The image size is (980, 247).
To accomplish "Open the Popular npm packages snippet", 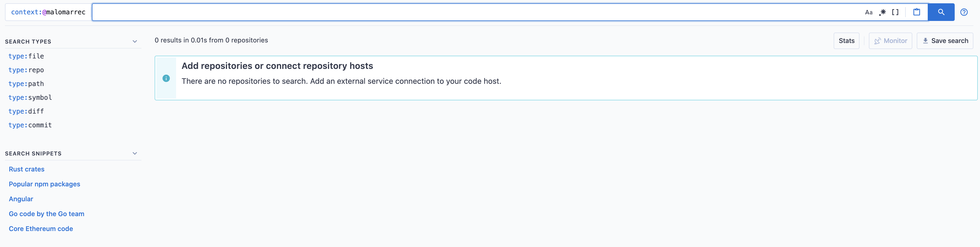I will (x=45, y=184).
